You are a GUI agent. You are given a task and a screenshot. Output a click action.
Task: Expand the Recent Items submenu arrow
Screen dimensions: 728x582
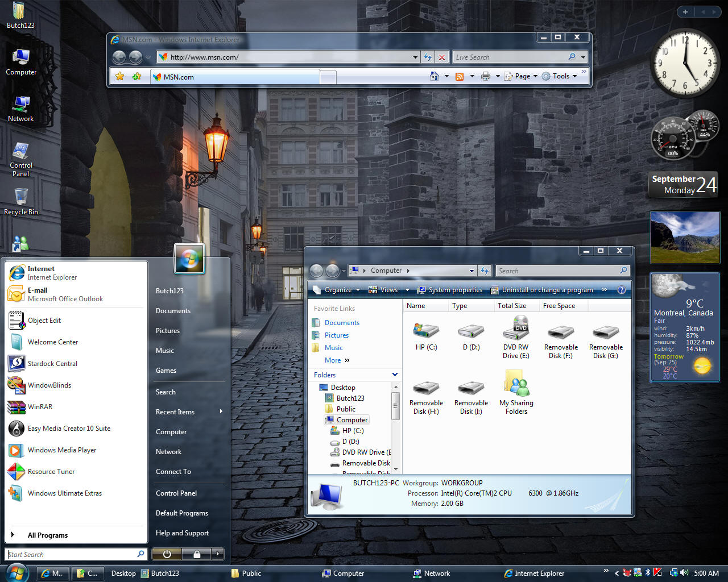(x=221, y=411)
